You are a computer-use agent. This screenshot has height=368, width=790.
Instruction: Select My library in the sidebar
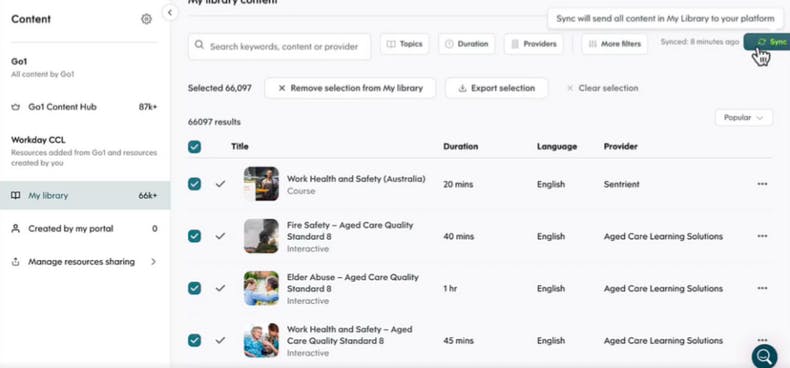tap(85, 196)
